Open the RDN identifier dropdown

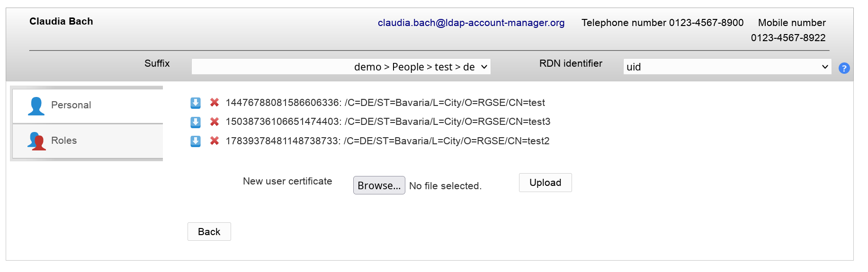727,67
